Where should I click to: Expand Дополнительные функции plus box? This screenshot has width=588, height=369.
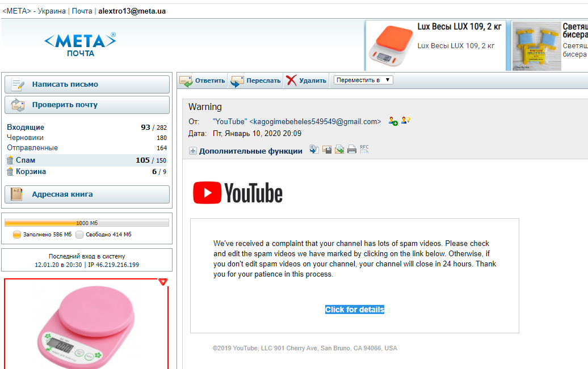[x=193, y=151]
